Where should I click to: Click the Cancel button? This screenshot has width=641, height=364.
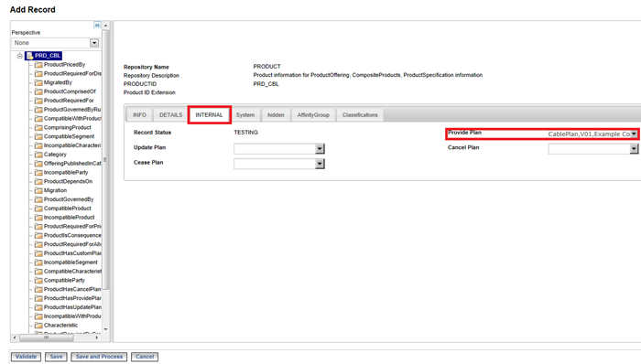point(145,357)
